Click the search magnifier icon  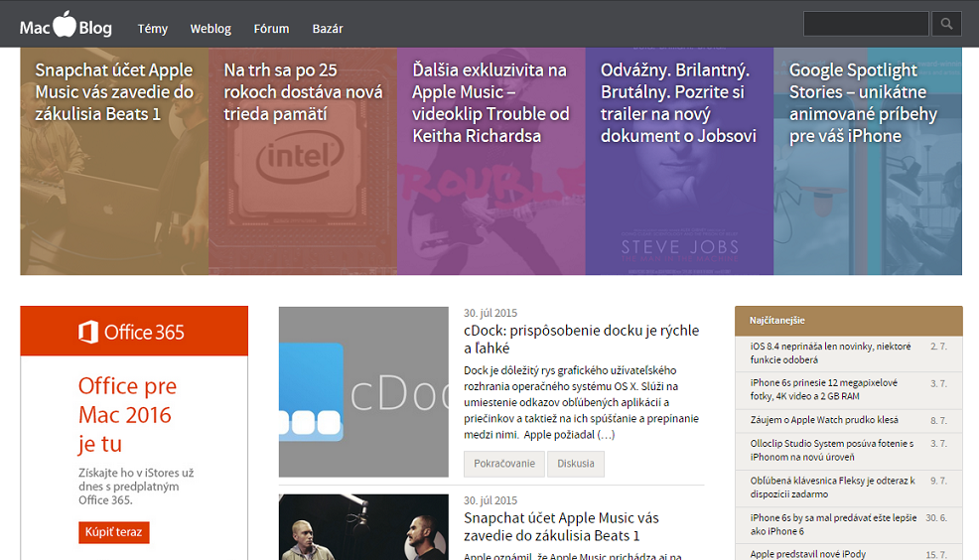tap(946, 24)
